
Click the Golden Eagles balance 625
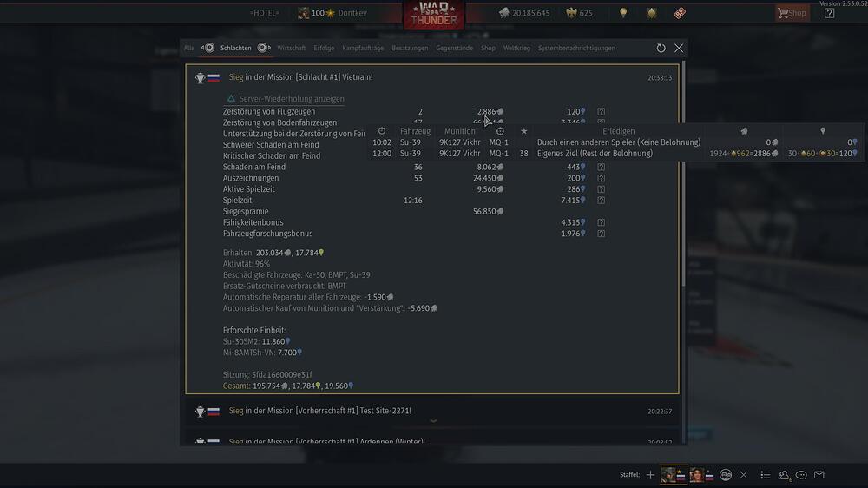[580, 13]
